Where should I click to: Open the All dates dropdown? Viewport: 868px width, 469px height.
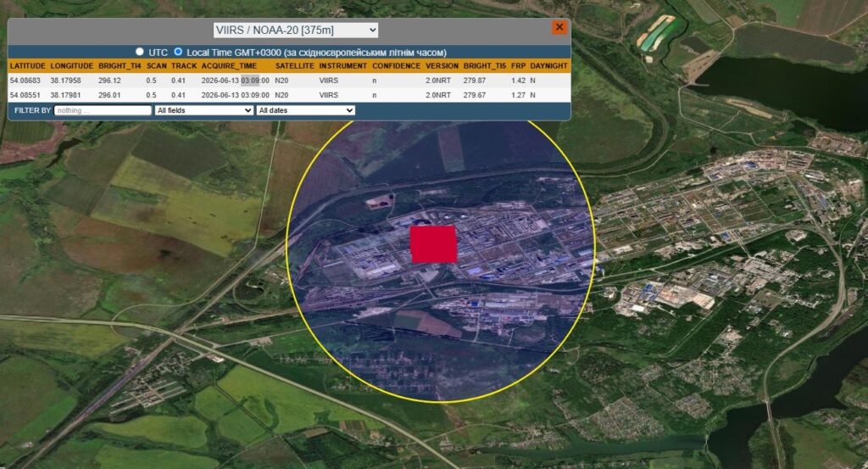point(305,110)
